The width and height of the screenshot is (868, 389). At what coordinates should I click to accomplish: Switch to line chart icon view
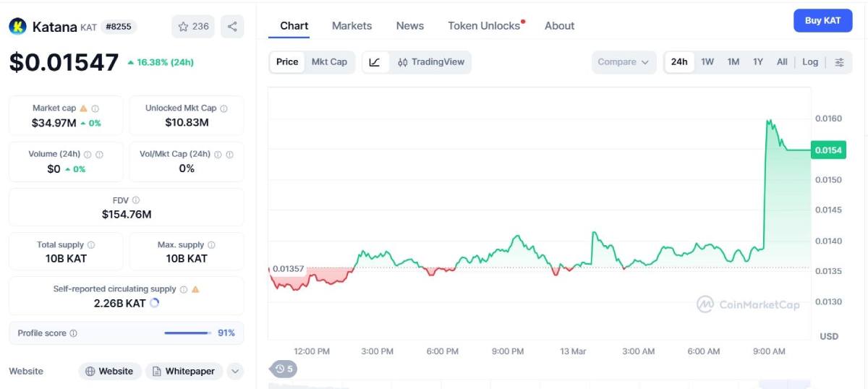[x=374, y=62]
